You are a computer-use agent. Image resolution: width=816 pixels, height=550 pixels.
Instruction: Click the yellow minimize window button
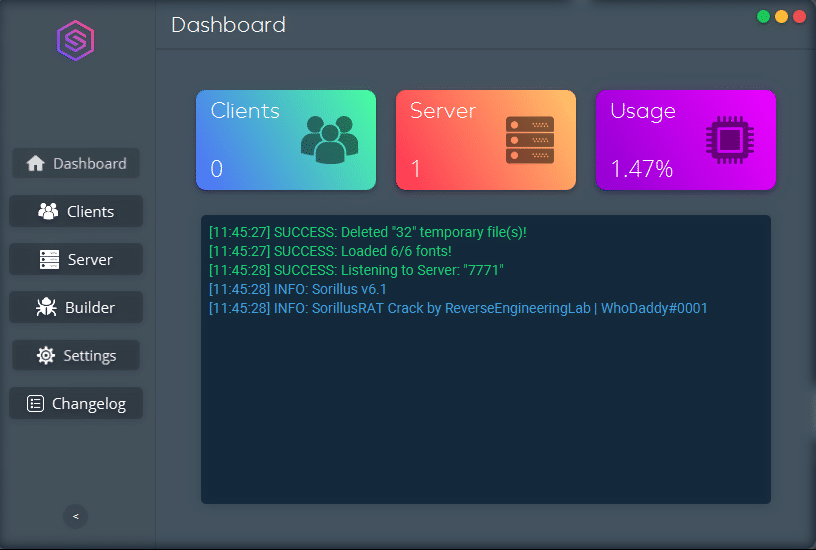click(x=781, y=17)
